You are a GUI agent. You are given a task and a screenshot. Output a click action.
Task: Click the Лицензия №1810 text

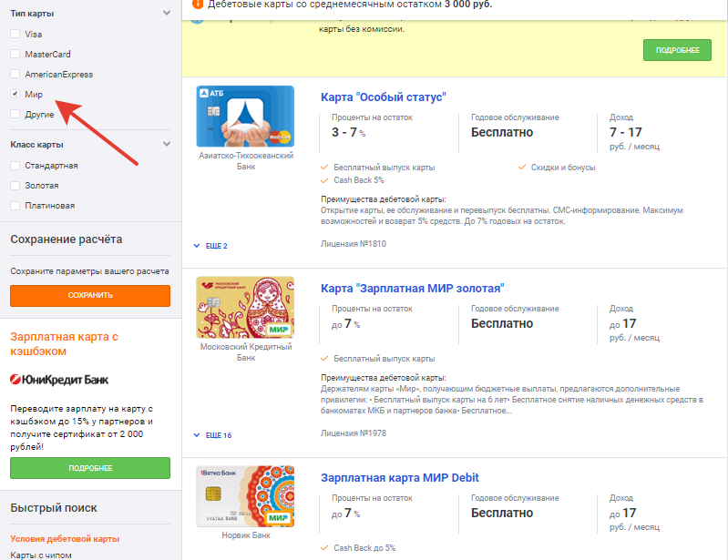pos(354,244)
